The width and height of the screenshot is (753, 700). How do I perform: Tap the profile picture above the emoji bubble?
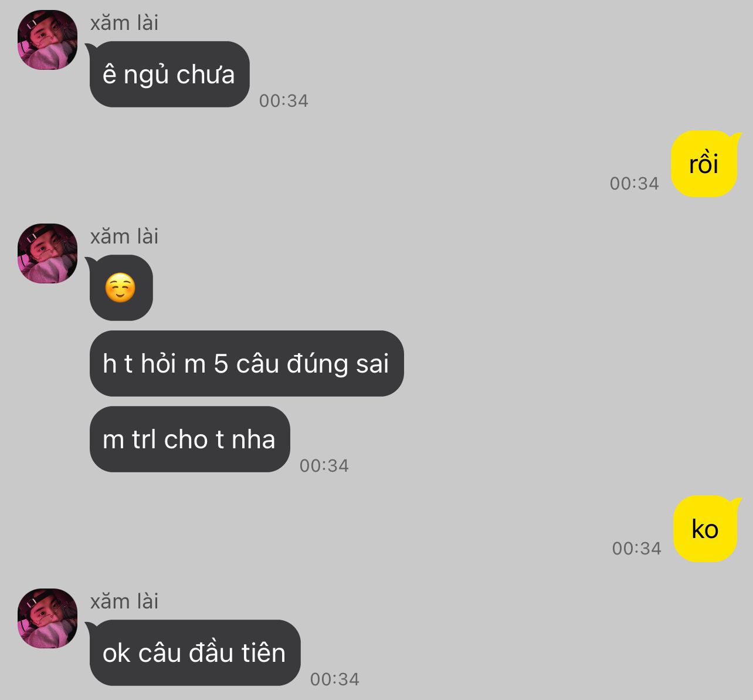click(x=48, y=253)
